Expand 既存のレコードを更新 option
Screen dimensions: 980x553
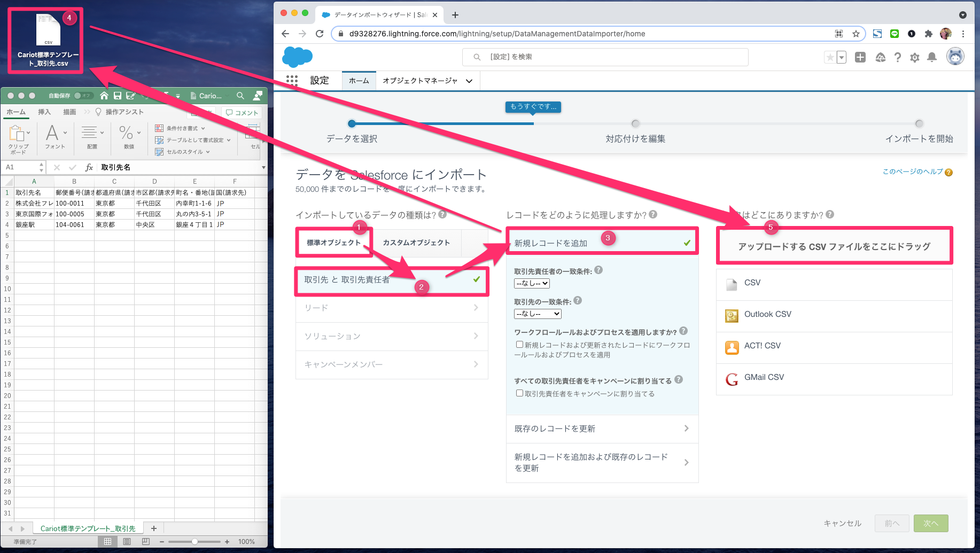602,429
